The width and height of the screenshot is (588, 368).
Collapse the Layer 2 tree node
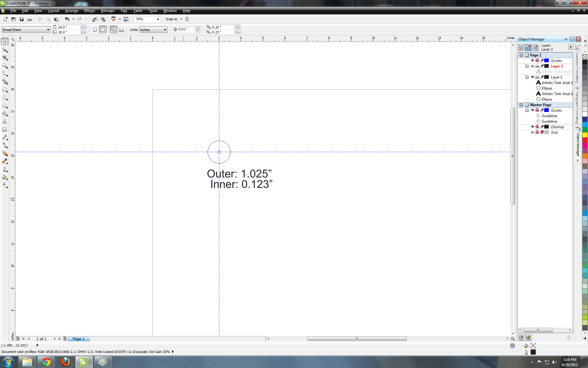[527, 66]
